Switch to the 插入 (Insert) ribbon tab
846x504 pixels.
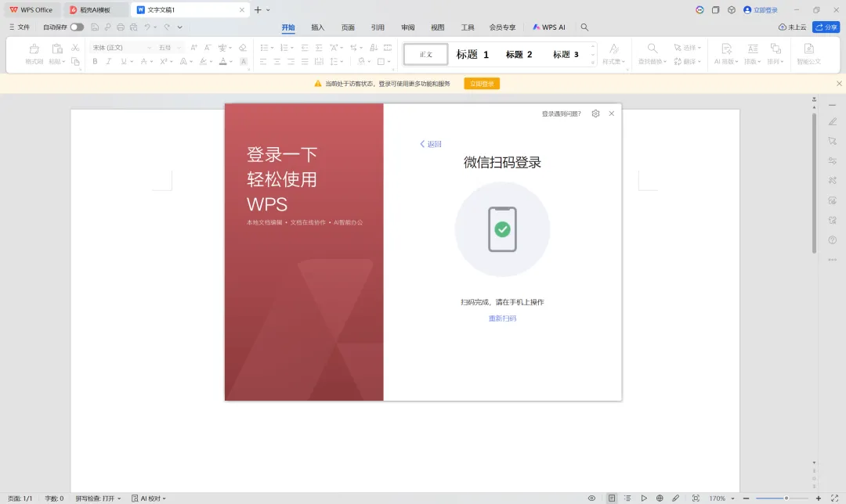tap(318, 27)
